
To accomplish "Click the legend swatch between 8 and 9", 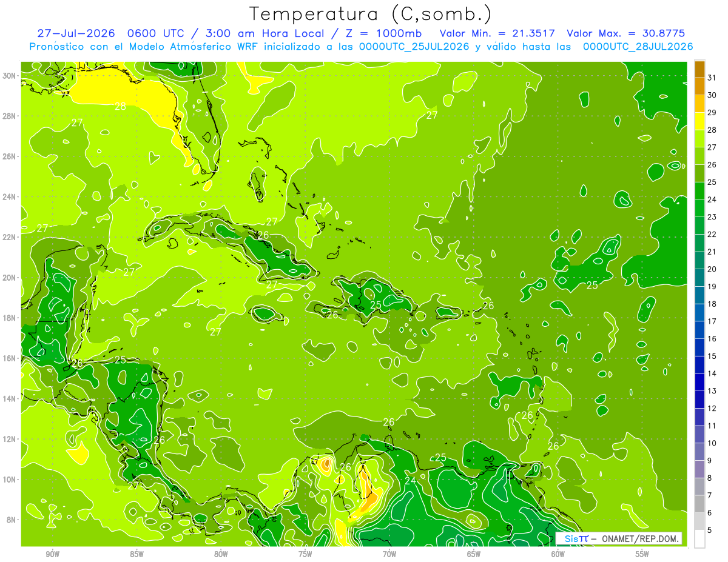I will (699, 469).
